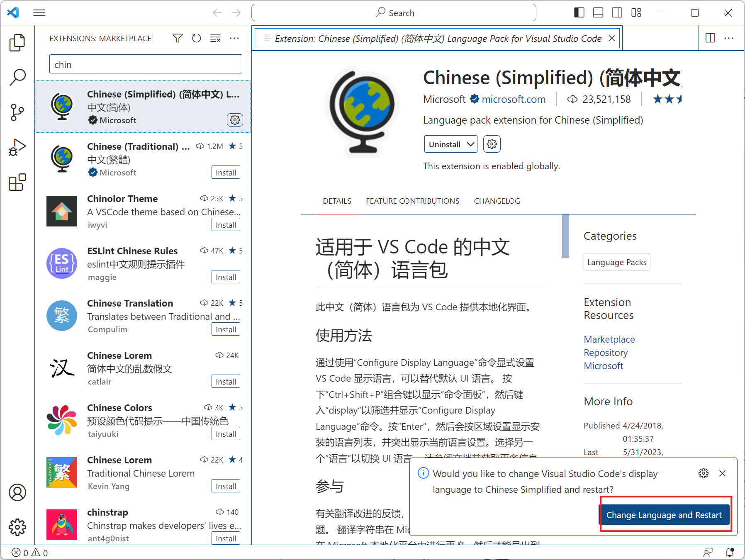
Task: Open Views and More Actions in Extensions
Action: 234,38
